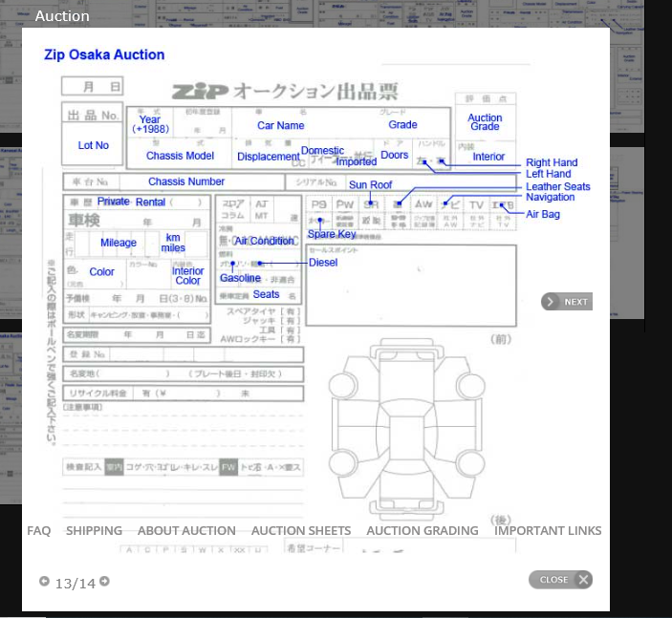The image size is (672, 618).
Task: Open the FAQ menu item
Action: (x=39, y=530)
